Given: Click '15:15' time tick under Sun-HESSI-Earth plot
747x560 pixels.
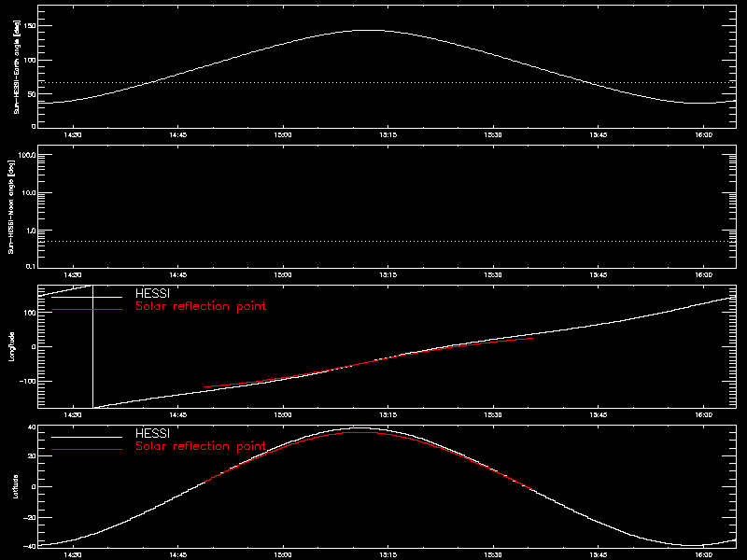Looking at the screenshot, I should [x=388, y=135].
